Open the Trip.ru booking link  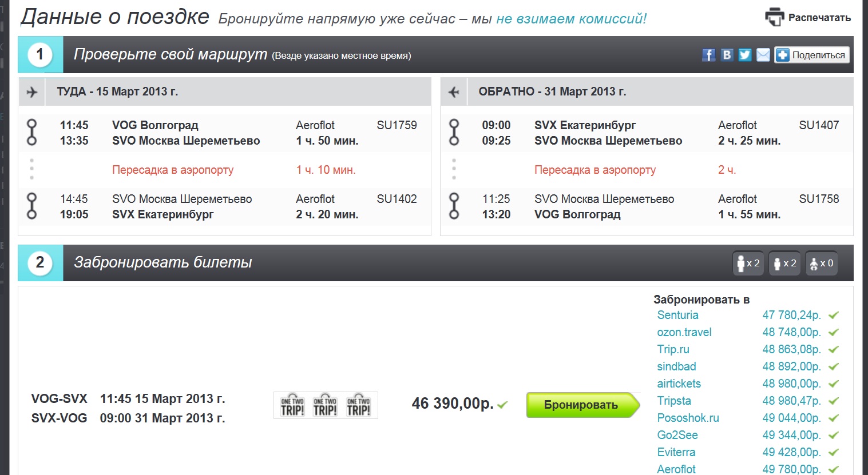(673, 349)
